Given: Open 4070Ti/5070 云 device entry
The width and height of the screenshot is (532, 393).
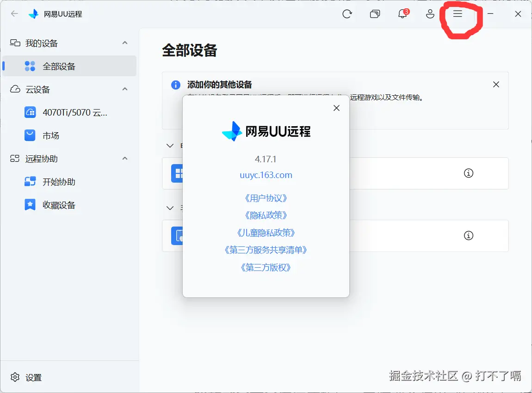Looking at the screenshot, I should (69, 112).
